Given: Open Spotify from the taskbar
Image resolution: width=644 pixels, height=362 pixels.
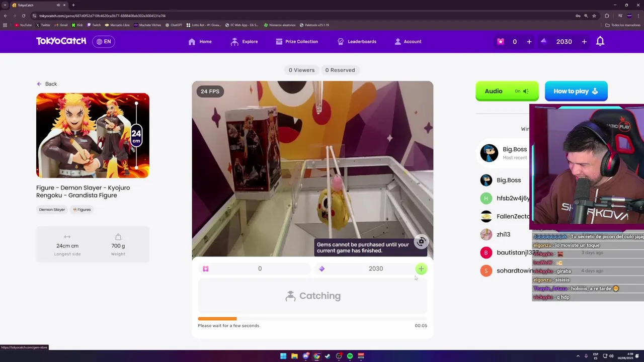Looking at the screenshot, I should point(350,356).
